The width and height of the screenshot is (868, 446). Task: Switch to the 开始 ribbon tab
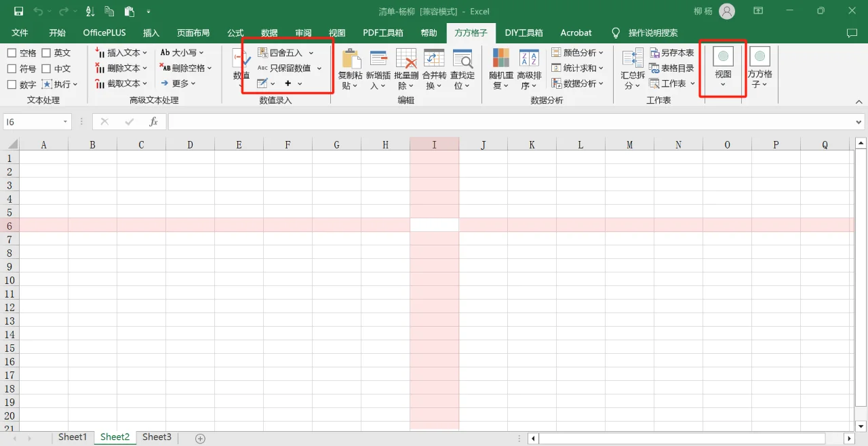click(x=57, y=33)
